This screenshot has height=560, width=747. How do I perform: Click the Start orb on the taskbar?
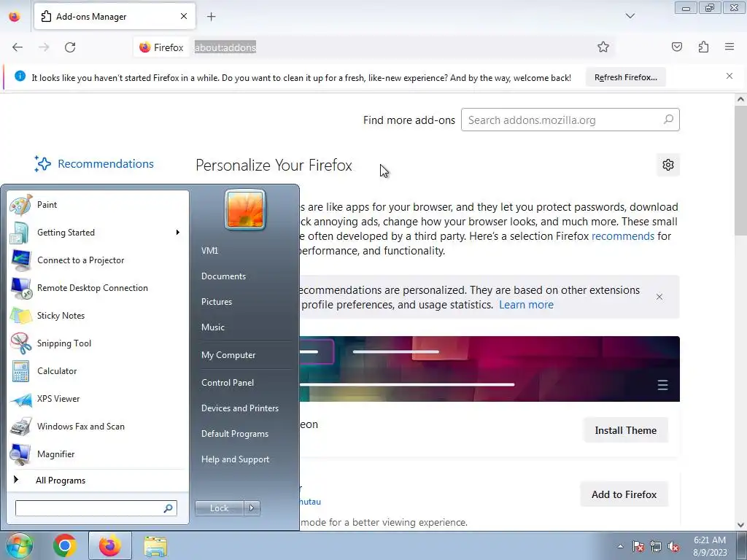(x=19, y=545)
